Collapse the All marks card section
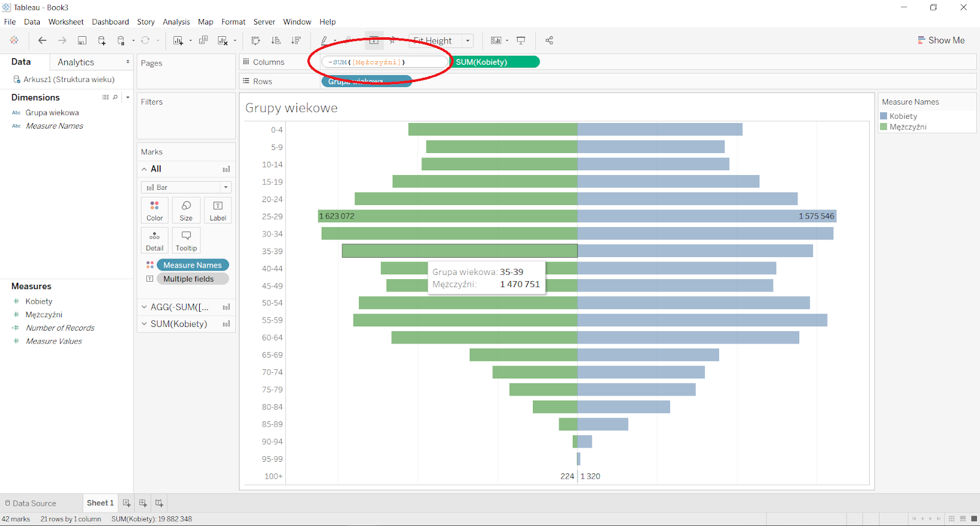 [x=144, y=169]
